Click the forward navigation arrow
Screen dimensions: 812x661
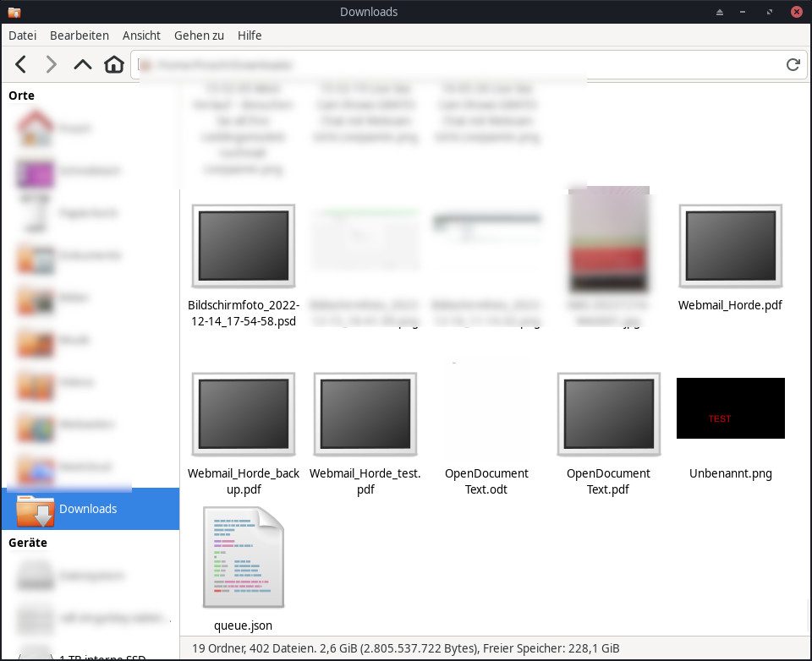click(51, 64)
